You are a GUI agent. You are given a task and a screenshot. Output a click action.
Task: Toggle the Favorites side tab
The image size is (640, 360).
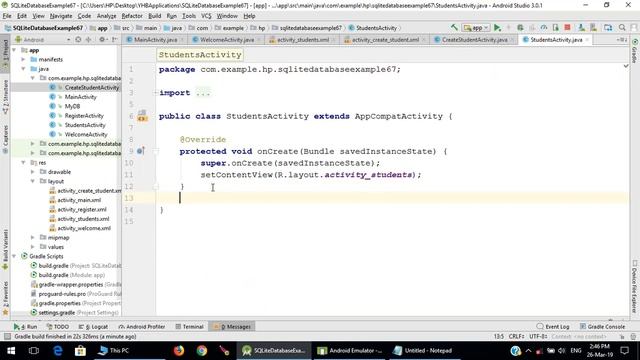tap(5, 298)
